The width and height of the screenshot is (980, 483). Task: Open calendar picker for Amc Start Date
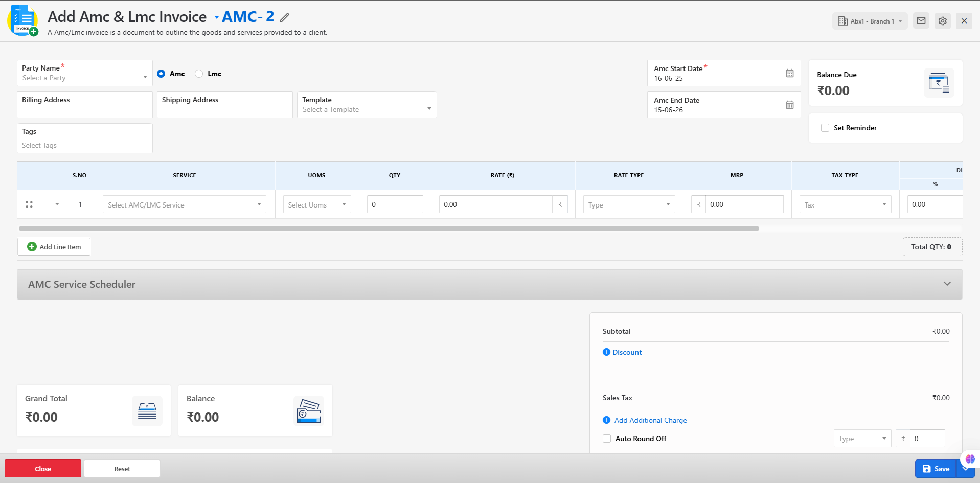click(x=790, y=73)
